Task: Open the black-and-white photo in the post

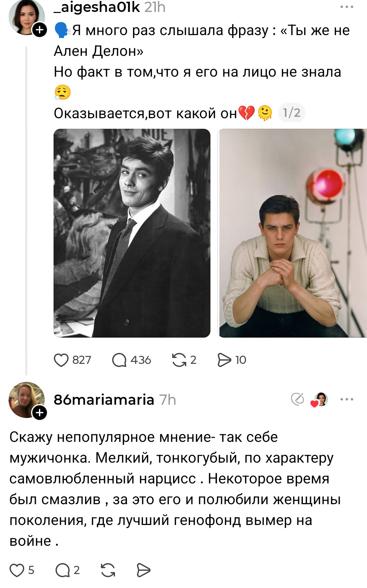Action: coord(132,233)
